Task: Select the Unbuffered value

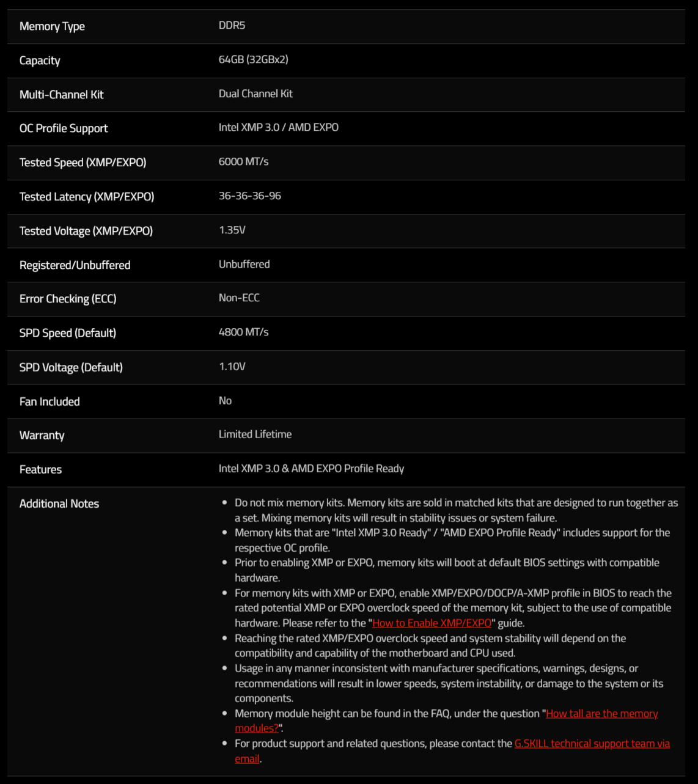Action: (244, 264)
